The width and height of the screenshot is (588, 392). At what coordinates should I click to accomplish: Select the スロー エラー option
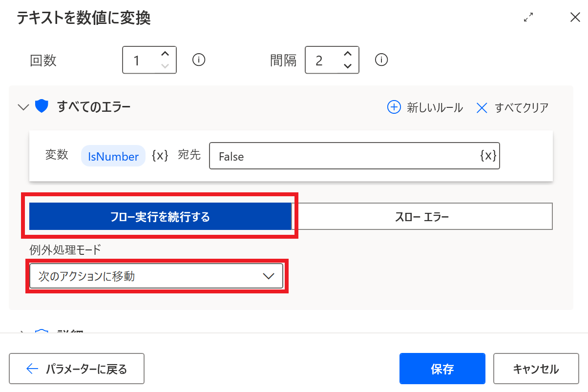pyautogui.click(x=422, y=217)
